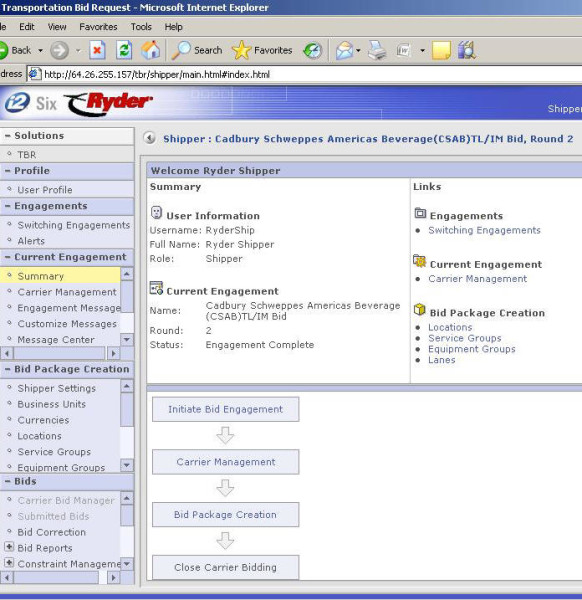Click the Bid Package Creation box icon

(420, 310)
